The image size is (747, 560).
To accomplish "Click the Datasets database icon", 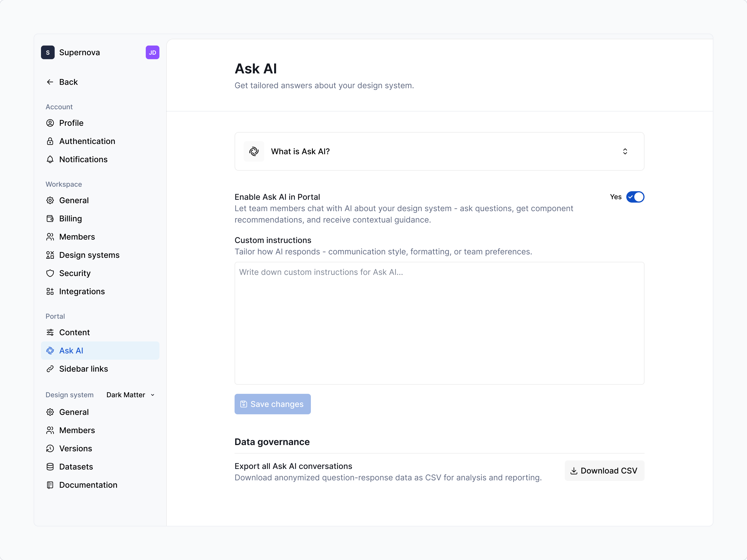I will 50,466.
